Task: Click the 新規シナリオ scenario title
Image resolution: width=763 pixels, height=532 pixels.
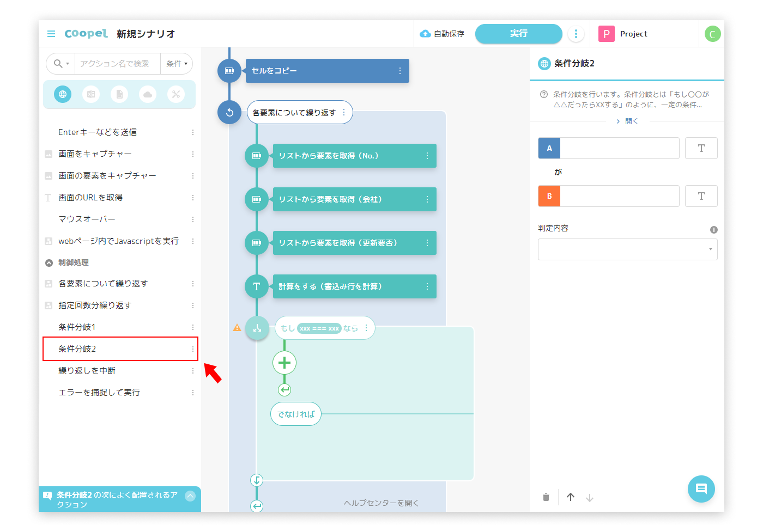Action: (146, 34)
